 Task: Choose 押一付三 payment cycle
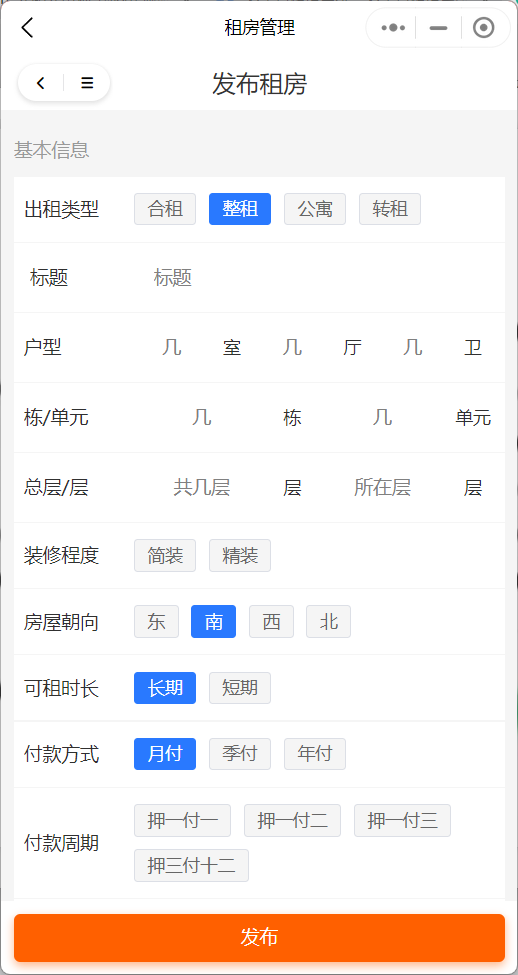[x=402, y=820]
